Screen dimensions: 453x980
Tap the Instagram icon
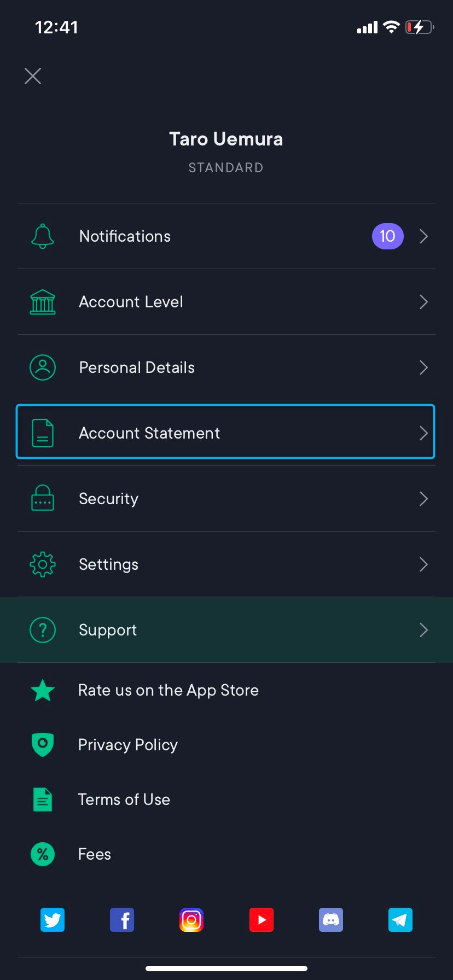click(191, 920)
